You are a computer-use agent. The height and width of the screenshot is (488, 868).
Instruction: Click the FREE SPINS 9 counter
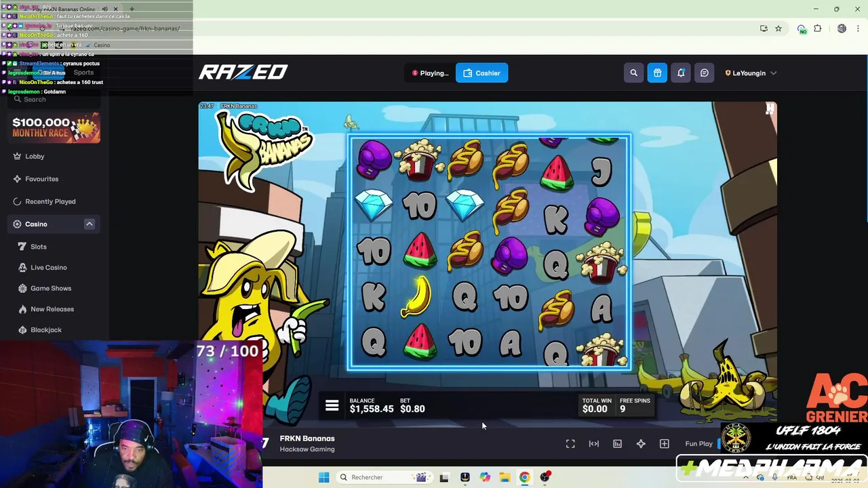(635, 405)
